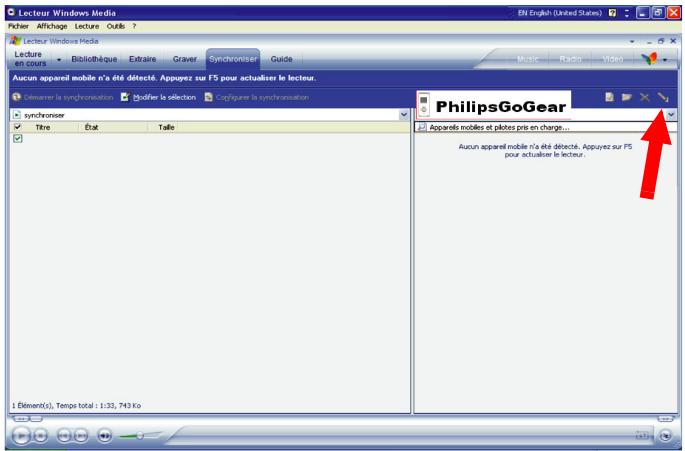Click the EN English language bar indicator
The height and width of the screenshot is (451, 685).
tap(560, 13)
